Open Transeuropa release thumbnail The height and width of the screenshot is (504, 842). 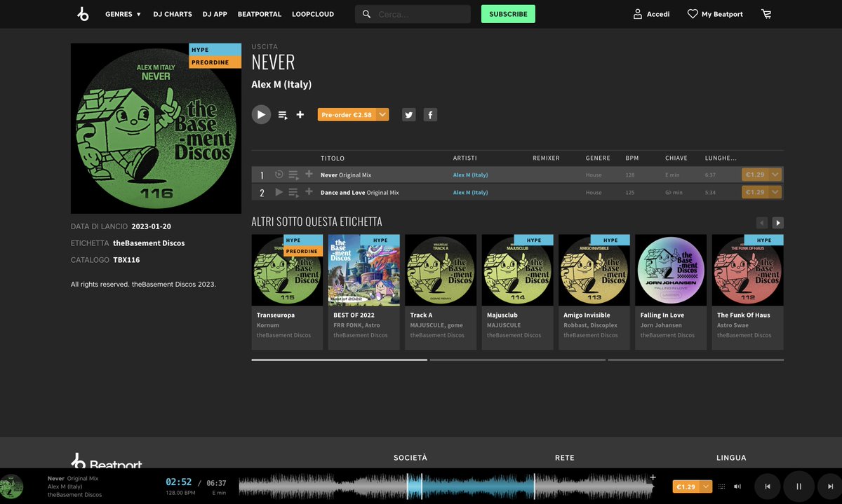pyautogui.click(x=288, y=271)
